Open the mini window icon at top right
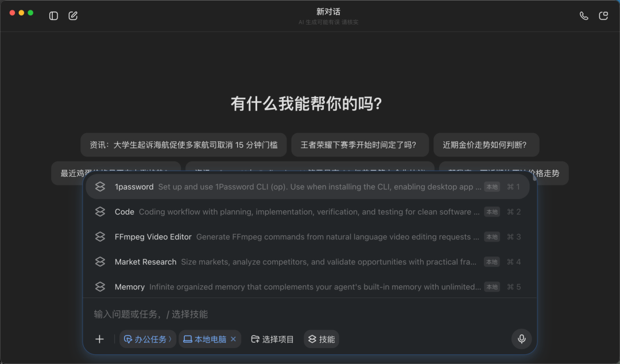620x364 pixels. point(603,16)
